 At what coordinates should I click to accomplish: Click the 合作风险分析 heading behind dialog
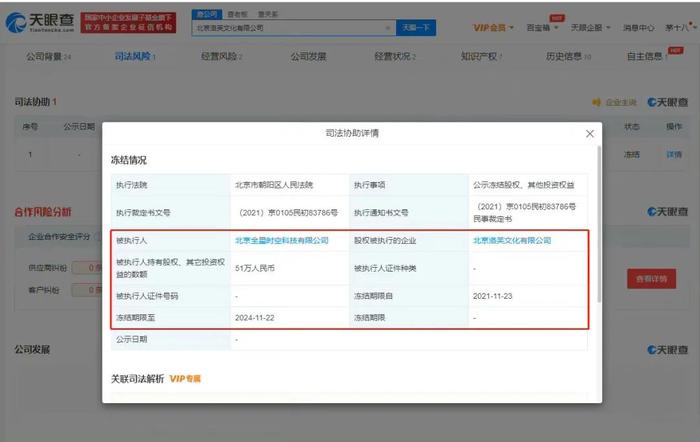pyautogui.click(x=43, y=212)
